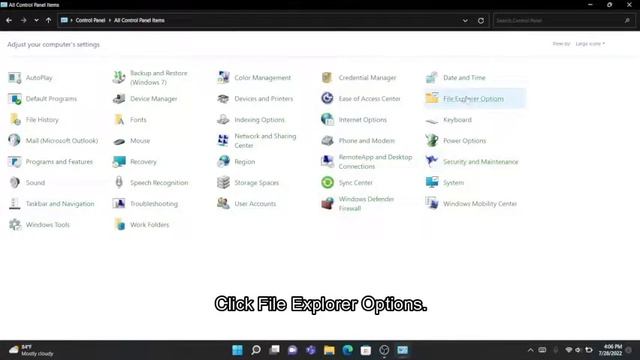Click the Ease of Access Center icon

pos(327,98)
